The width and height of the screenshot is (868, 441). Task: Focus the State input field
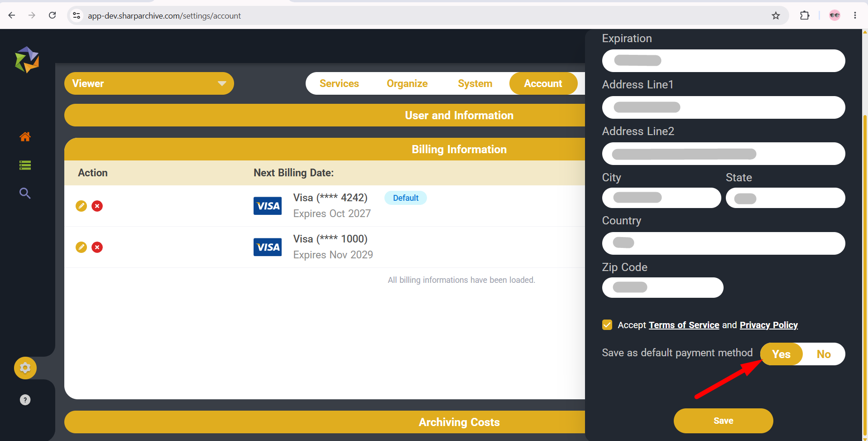pyautogui.click(x=785, y=198)
